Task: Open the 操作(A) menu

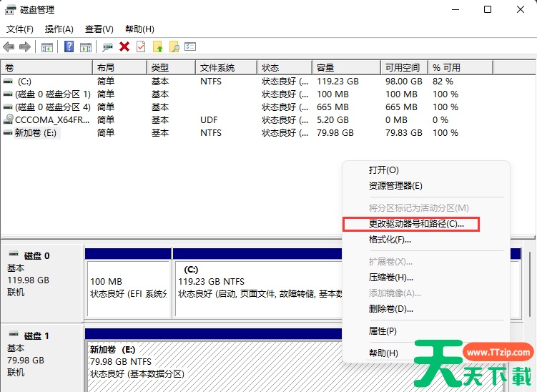Action: 59,29
